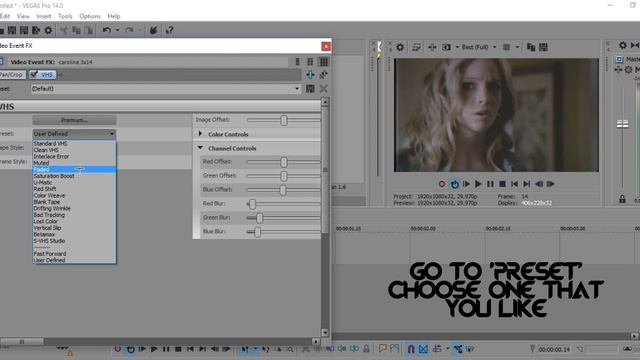Open preview quality Best (Full) dropdown
640x360 pixels.
pos(479,47)
